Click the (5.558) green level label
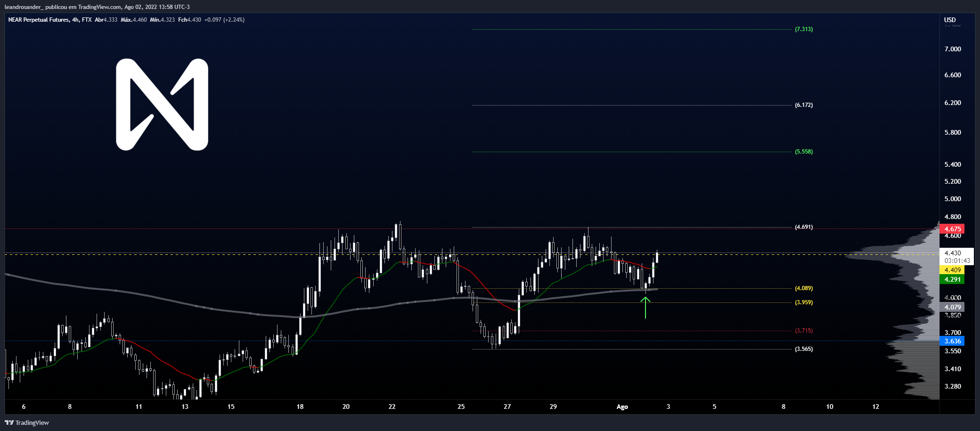This screenshot has width=980, height=431. point(804,152)
